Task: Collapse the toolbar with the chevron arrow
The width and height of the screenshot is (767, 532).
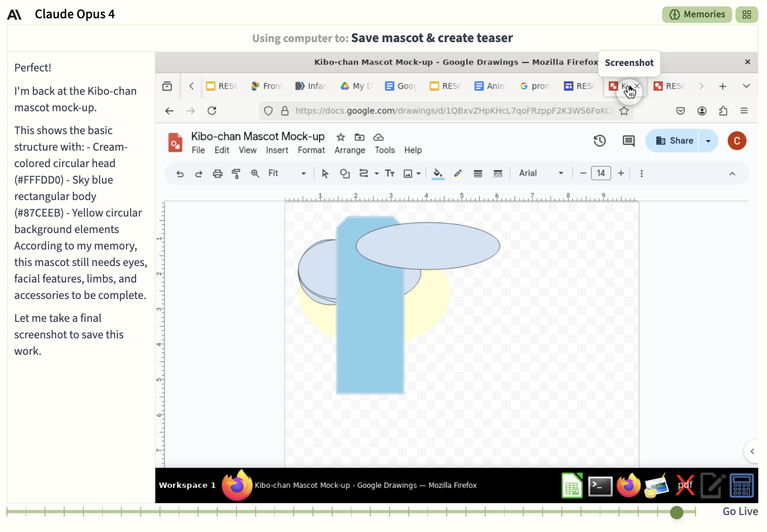Action: [732, 174]
